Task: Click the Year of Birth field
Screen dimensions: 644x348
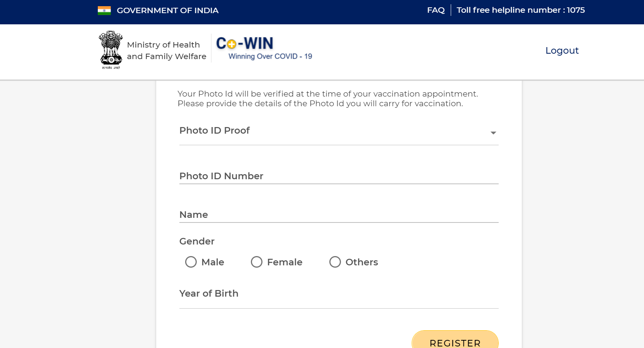Action: click(x=339, y=296)
